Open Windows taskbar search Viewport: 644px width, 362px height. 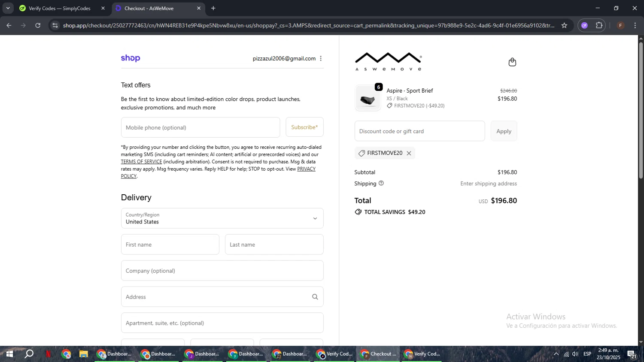pos(29,354)
